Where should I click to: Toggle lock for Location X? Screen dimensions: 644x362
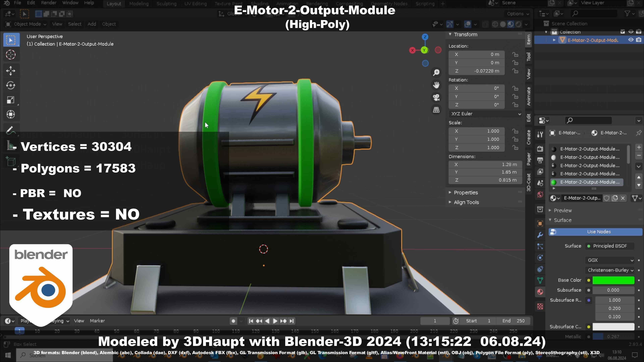tap(515, 54)
